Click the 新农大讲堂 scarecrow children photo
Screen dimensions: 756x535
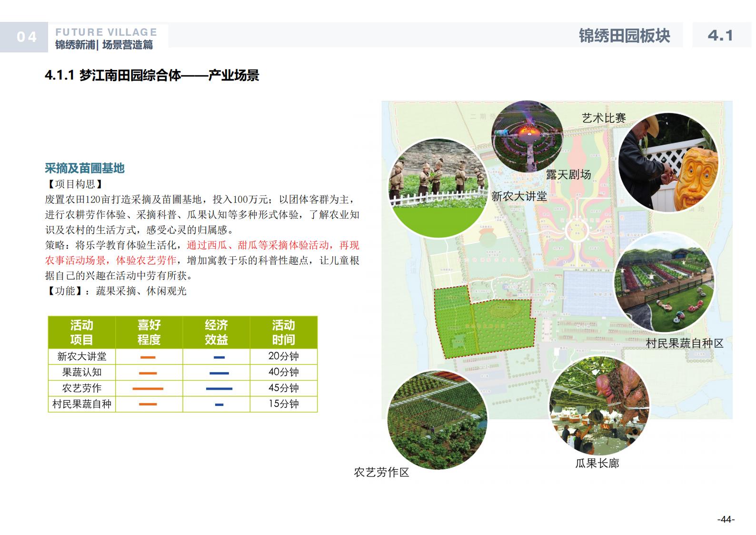tap(438, 188)
